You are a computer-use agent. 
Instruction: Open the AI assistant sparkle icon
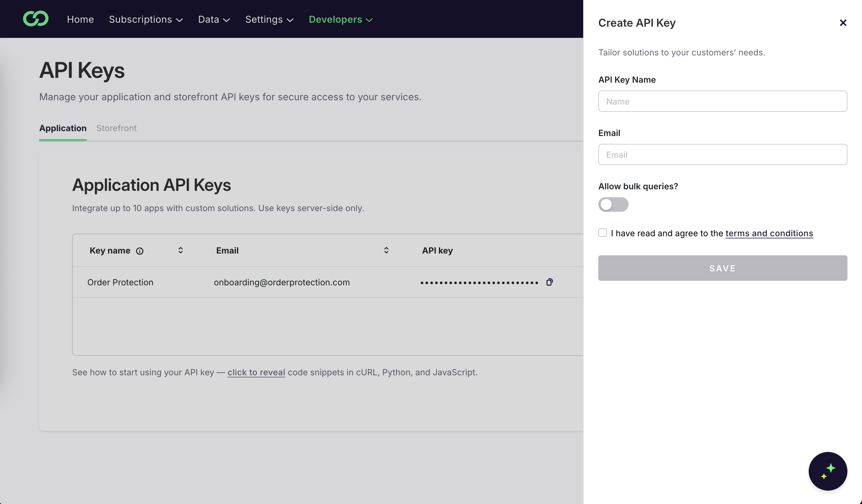(x=827, y=471)
